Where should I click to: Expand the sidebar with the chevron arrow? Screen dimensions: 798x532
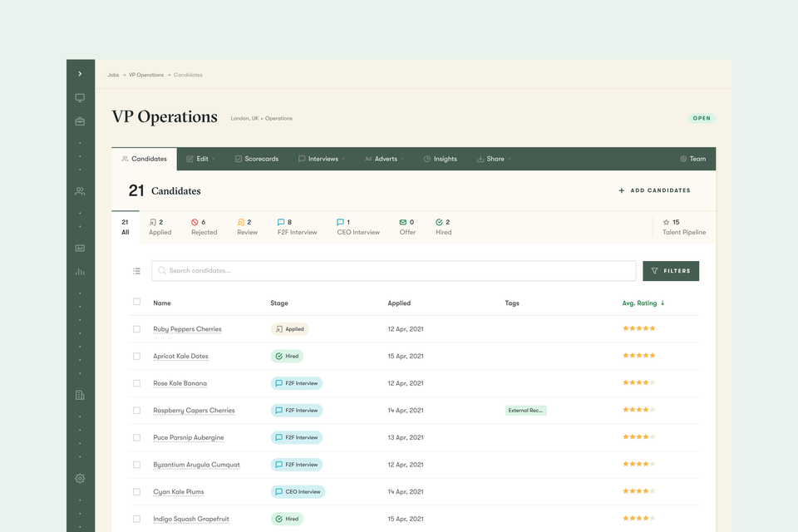tap(80, 74)
